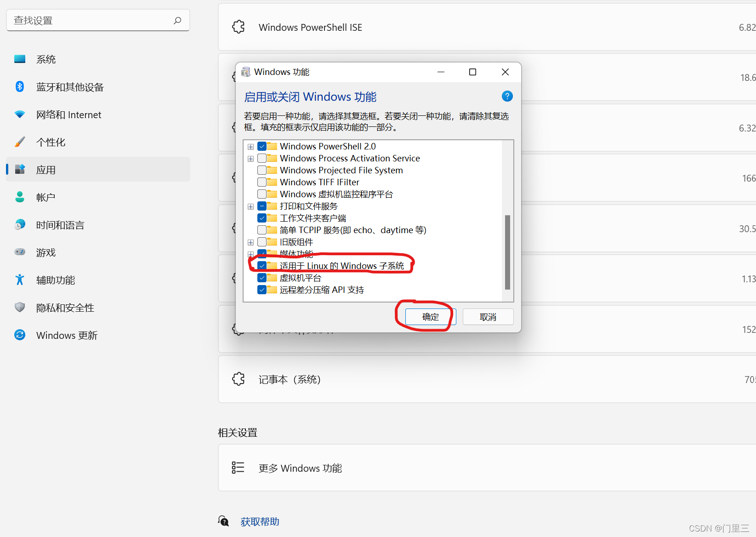Open 系统 settings category
756x537 pixels.
click(98, 59)
